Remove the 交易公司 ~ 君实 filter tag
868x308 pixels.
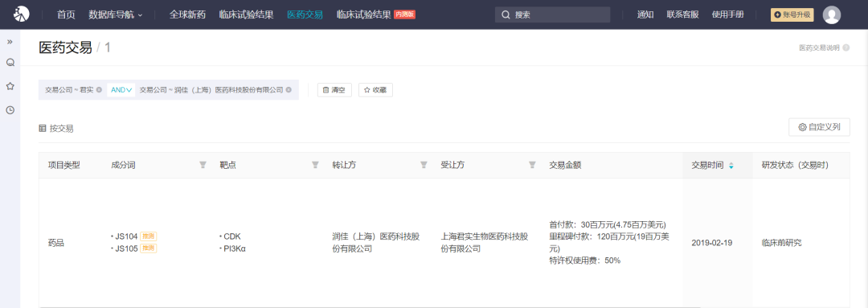click(x=99, y=90)
